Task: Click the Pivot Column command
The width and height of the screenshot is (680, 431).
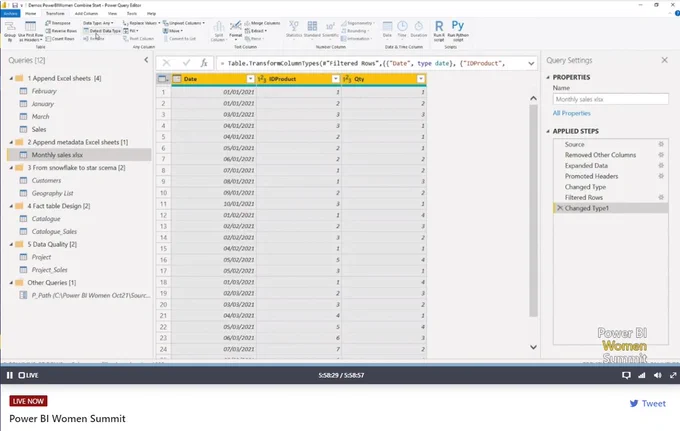Action: click(138, 39)
